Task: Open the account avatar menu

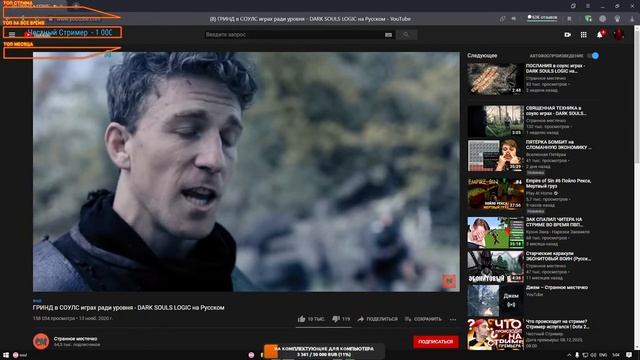Action: pyautogui.click(x=618, y=34)
